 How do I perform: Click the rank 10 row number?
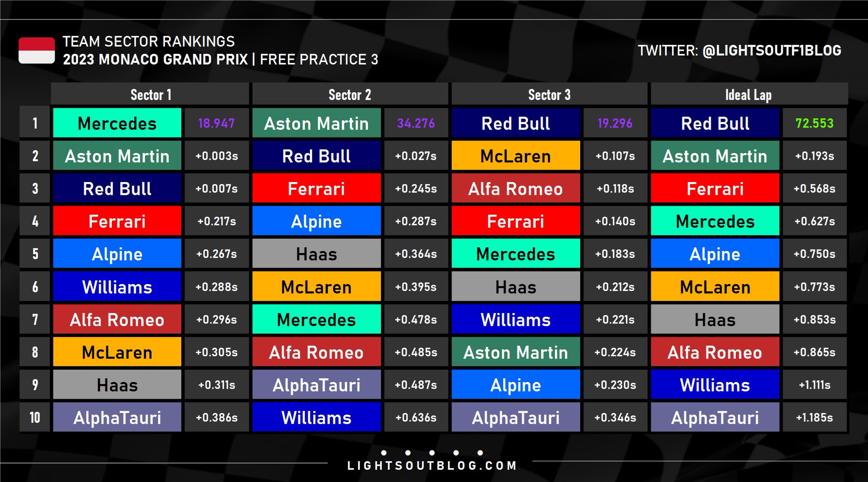tap(35, 417)
